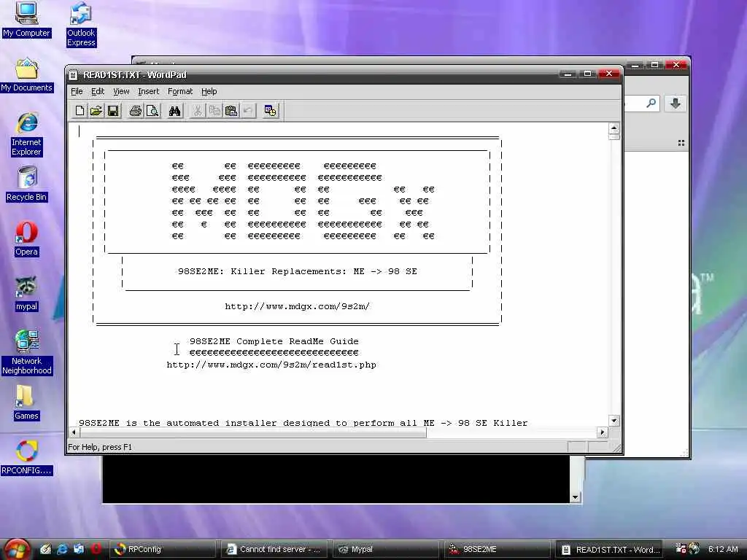Image resolution: width=747 pixels, height=560 pixels.
Task: Print the document using the printer icon
Action: pos(135,111)
